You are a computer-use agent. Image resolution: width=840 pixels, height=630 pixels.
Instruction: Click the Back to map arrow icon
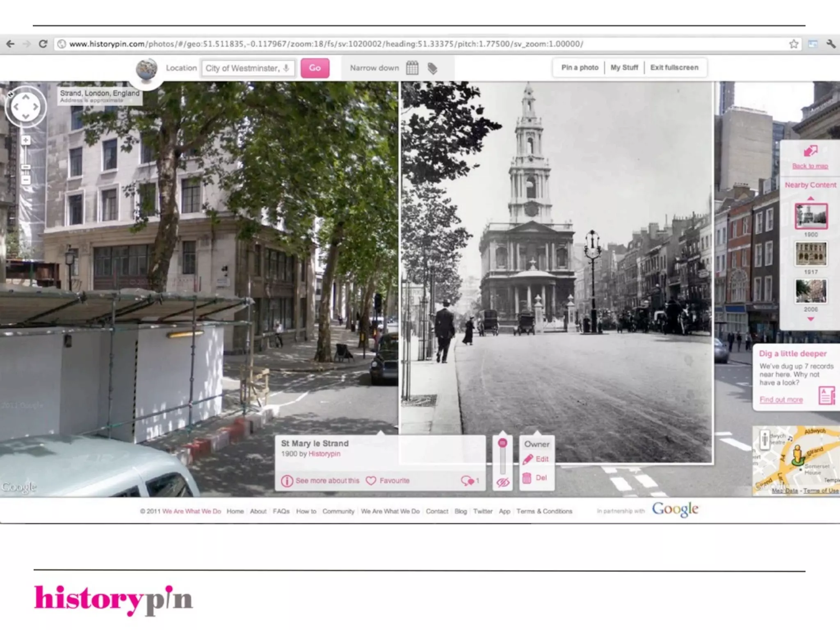click(x=810, y=151)
